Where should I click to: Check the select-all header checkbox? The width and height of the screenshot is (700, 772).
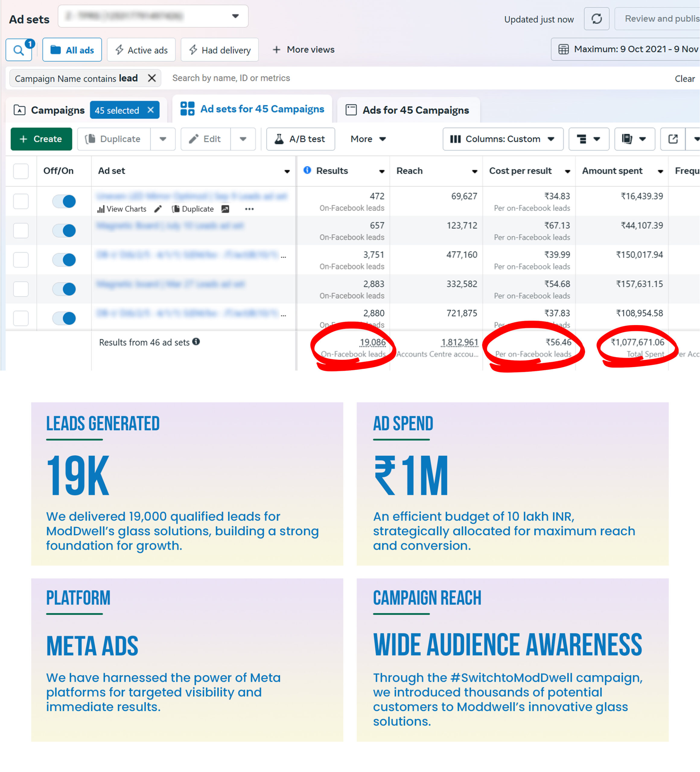(x=21, y=171)
